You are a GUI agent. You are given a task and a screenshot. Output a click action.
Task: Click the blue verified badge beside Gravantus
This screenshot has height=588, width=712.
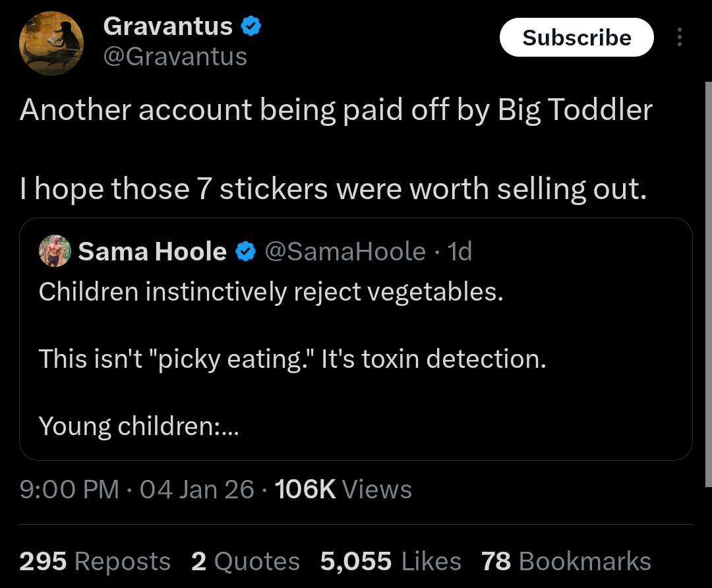point(251,26)
